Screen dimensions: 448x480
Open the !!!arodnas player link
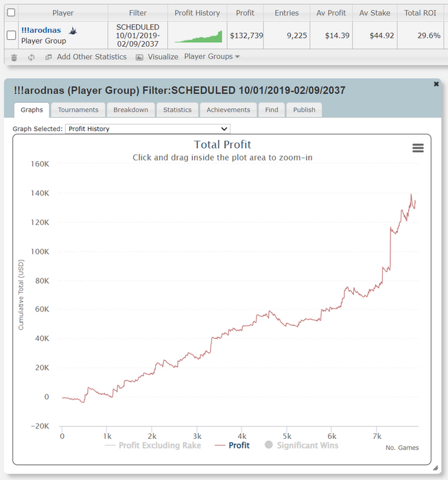point(41,30)
